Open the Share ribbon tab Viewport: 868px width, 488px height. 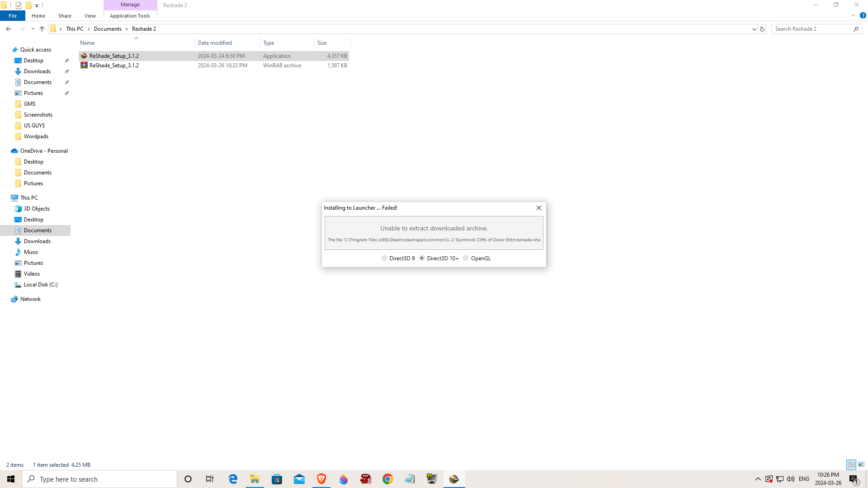[65, 16]
